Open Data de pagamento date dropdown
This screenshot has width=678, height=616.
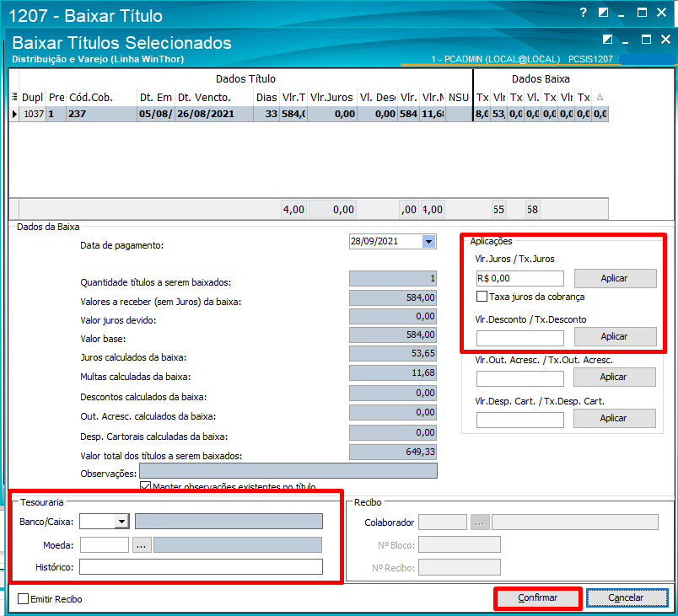429,242
